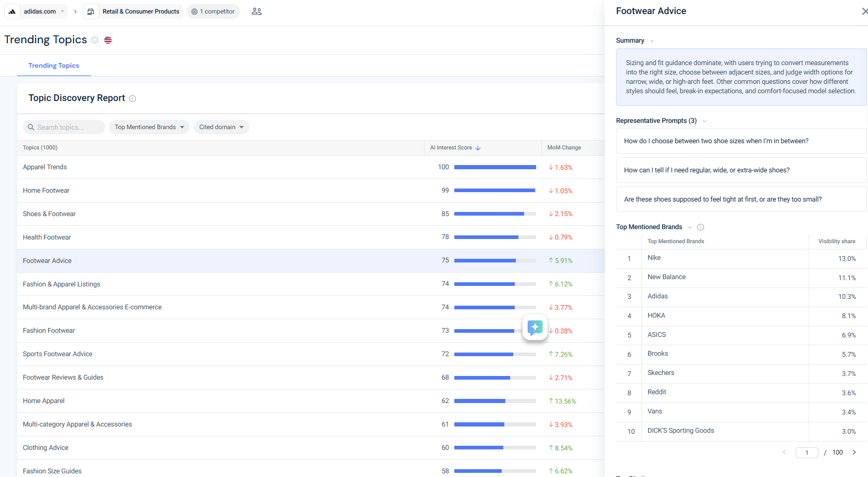Screen dimensions: 868x477
Task: Click prompt about choosing between two shoe sizes
Action: [x=741, y=141]
